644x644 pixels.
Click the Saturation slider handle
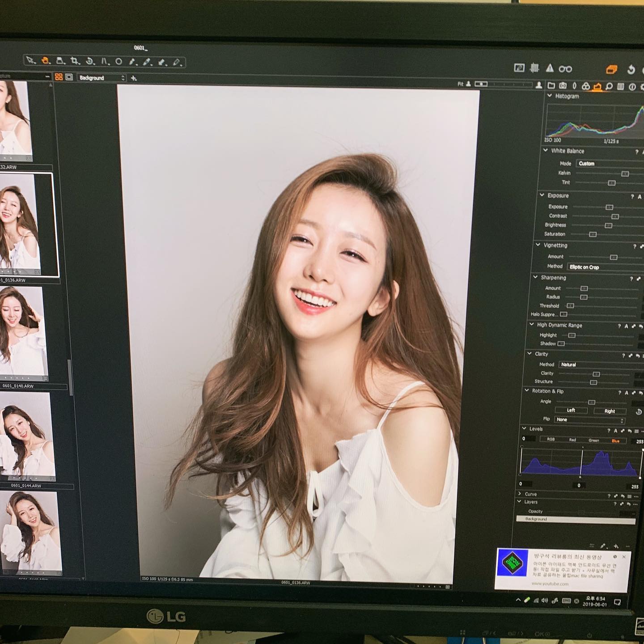[x=593, y=234]
